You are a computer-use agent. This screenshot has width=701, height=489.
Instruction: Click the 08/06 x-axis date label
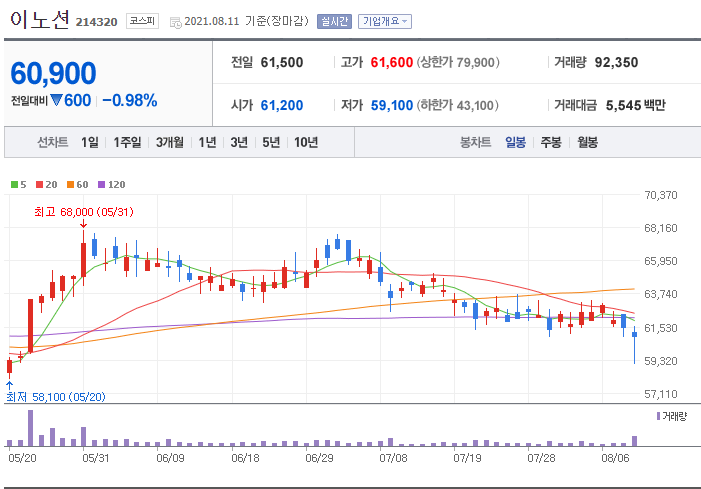coord(615,458)
